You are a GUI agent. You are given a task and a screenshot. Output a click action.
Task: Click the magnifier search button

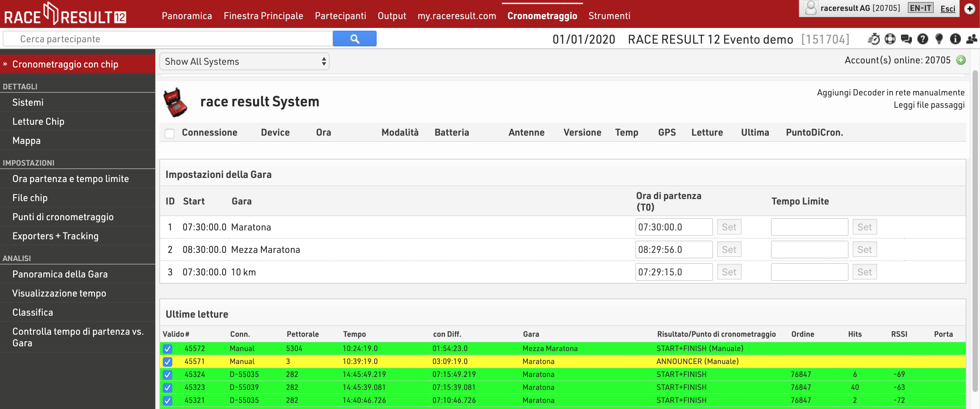coord(354,39)
